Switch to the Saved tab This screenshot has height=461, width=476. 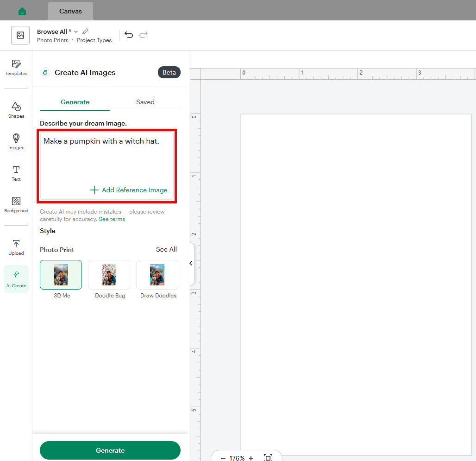point(145,102)
